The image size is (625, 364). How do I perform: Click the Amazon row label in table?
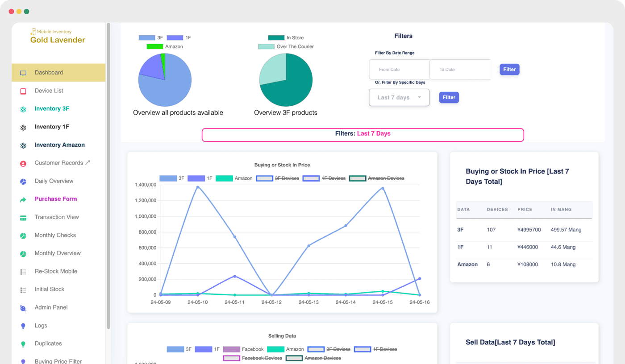(467, 265)
